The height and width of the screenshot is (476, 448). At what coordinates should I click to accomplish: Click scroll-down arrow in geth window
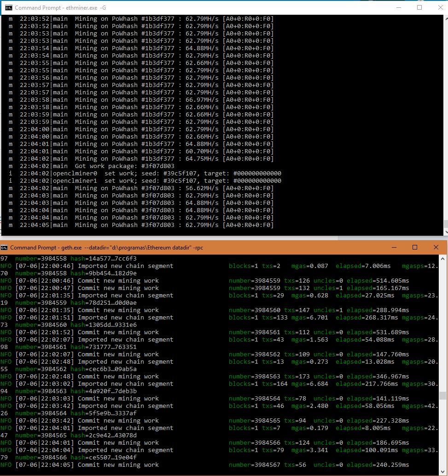[x=442, y=472]
